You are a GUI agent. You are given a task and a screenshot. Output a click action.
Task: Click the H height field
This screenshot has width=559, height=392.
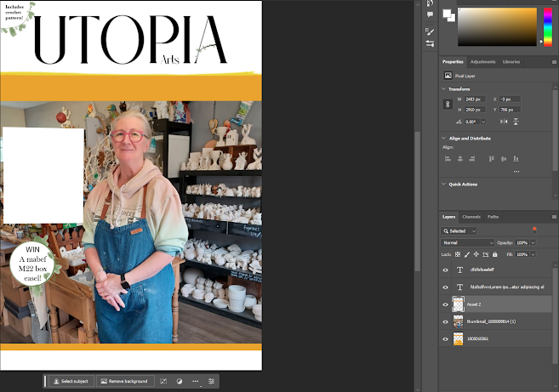pyautogui.click(x=476, y=110)
